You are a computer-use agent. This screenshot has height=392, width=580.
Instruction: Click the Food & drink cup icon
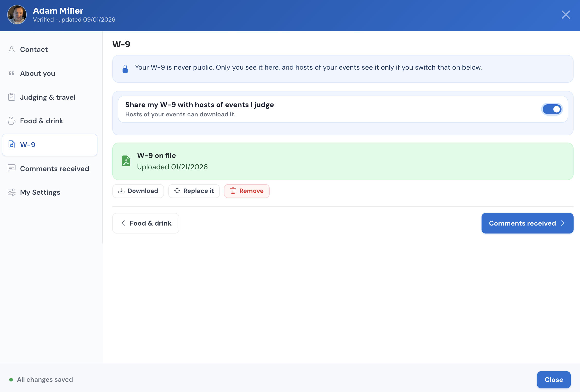(x=12, y=120)
